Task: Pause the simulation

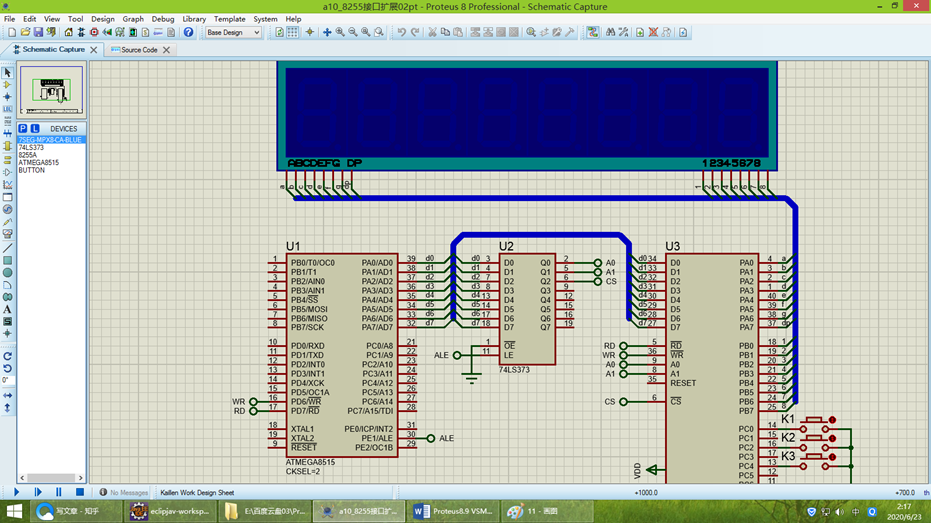Action: [x=58, y=492]
